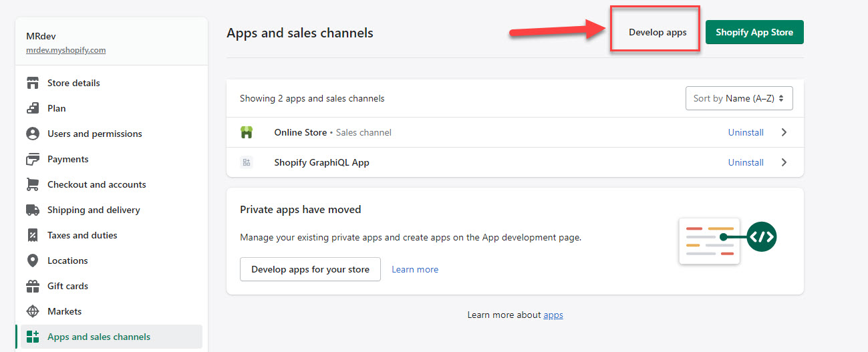Open Checkout and accounts settings

(x=112, y=184)
